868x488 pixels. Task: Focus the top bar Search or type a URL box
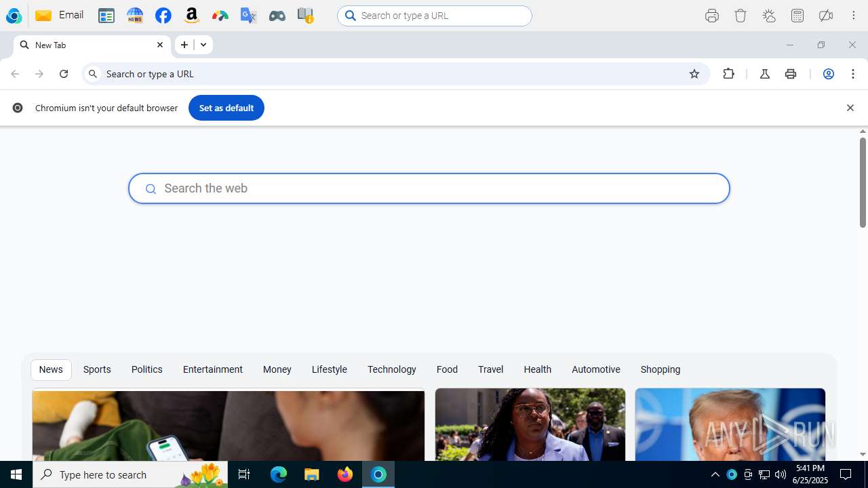coord(435,16)
